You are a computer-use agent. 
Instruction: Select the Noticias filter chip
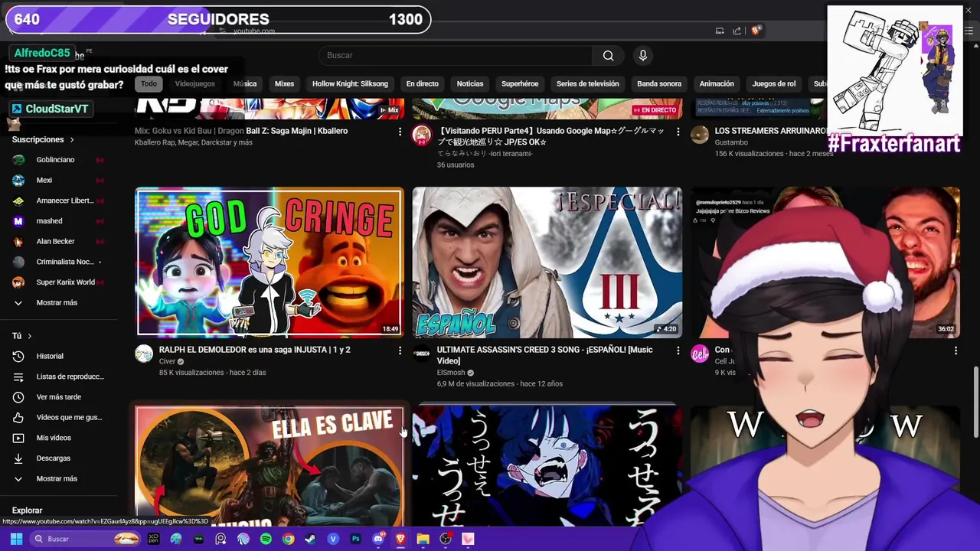470,83
